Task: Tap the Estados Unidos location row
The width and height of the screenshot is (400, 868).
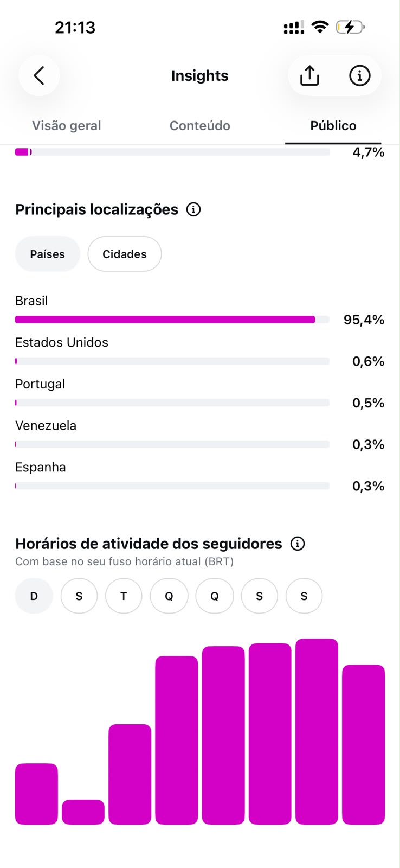Action: (x=199, y=352)
